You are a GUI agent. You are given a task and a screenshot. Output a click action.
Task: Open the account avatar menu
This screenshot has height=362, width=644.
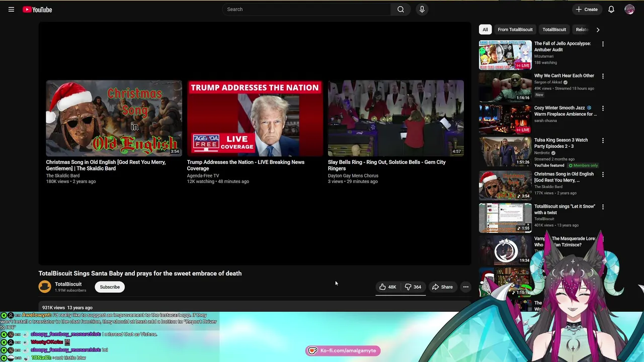(x=629, y=9)
